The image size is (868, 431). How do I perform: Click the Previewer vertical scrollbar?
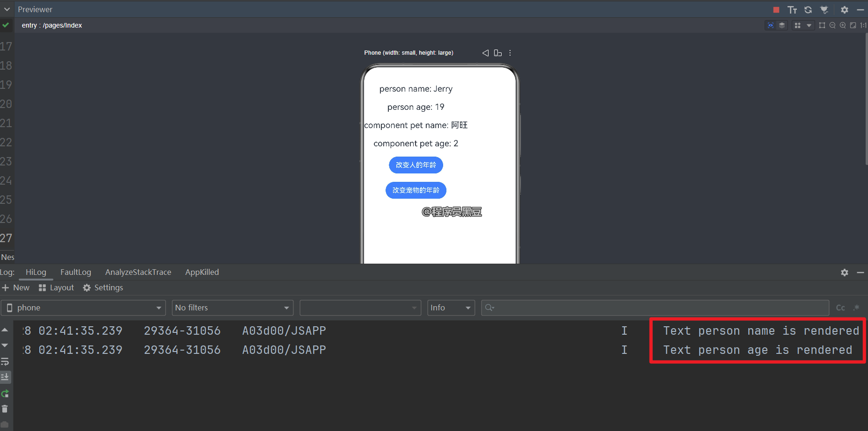pyautogui.click(x=866, y=99)
